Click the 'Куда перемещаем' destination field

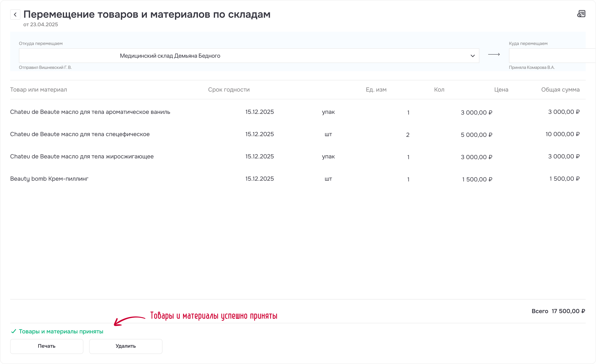[552, 56]
